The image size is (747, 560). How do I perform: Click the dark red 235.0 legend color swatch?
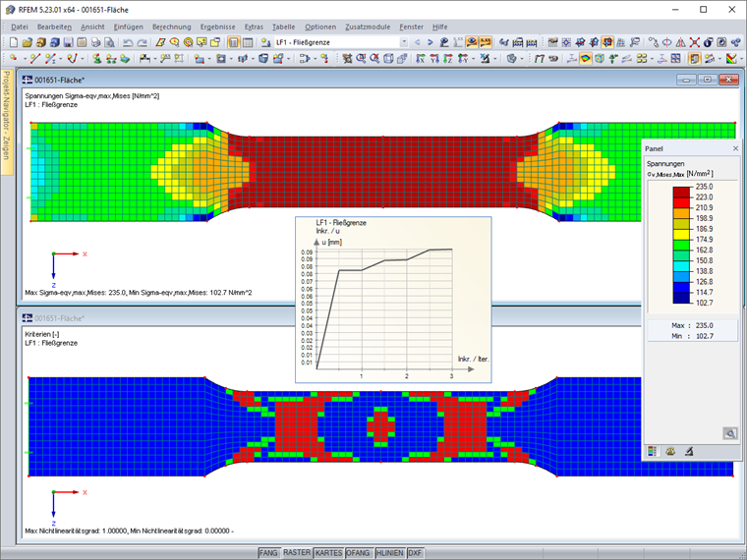681,192
